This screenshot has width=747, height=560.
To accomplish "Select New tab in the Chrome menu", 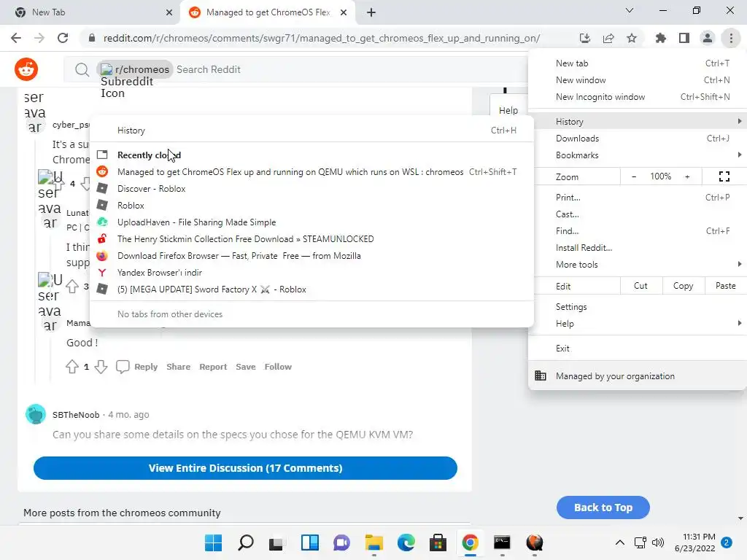I will [x=637, y=63].
